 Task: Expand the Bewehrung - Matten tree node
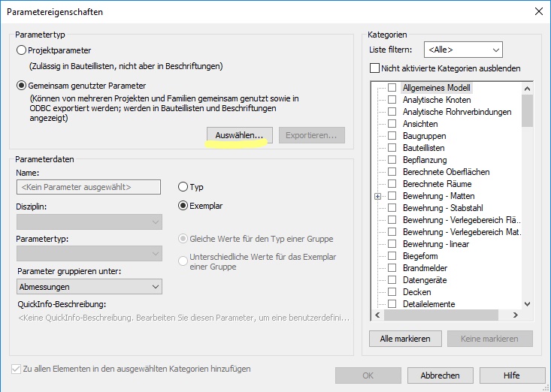377,196
